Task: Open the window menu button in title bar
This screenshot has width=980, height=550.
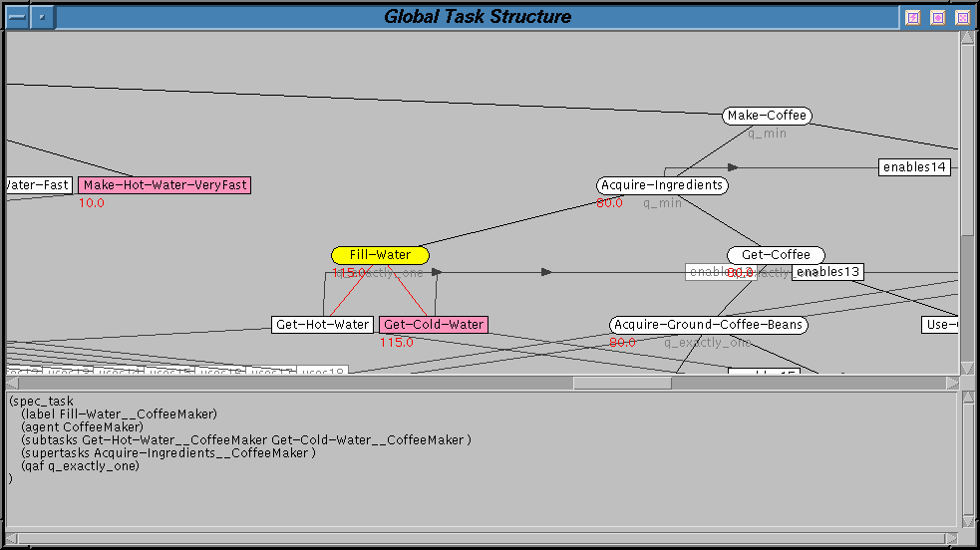Action: tap(15, 17)
